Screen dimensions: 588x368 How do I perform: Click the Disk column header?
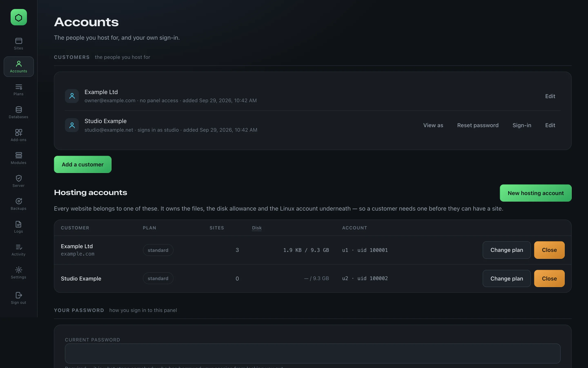[257, 228]
